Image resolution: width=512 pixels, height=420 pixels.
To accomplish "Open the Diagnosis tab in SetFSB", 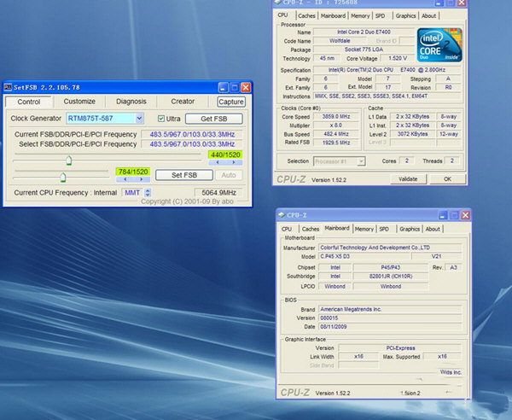I will (131, 102).
